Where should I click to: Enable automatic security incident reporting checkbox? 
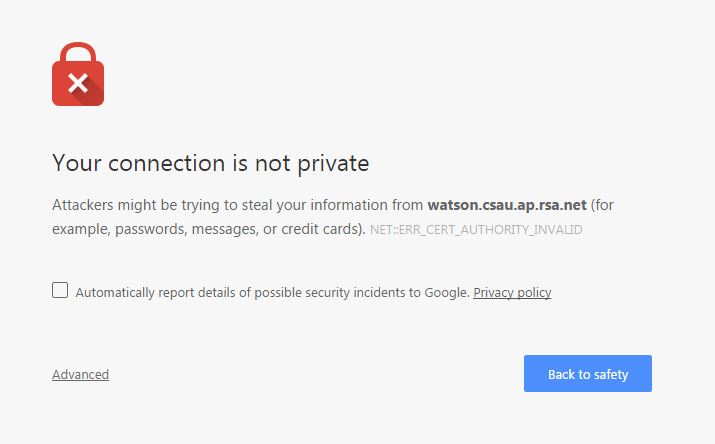60,291
